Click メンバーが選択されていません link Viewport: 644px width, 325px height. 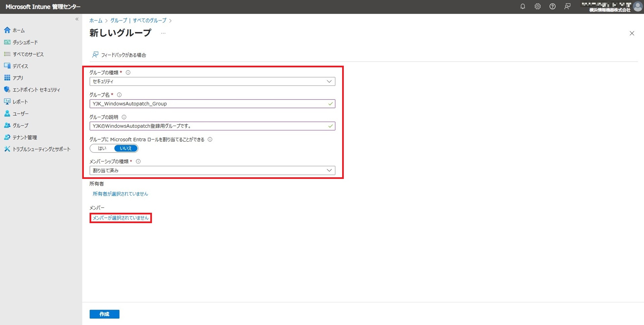(x=120, y=218)
